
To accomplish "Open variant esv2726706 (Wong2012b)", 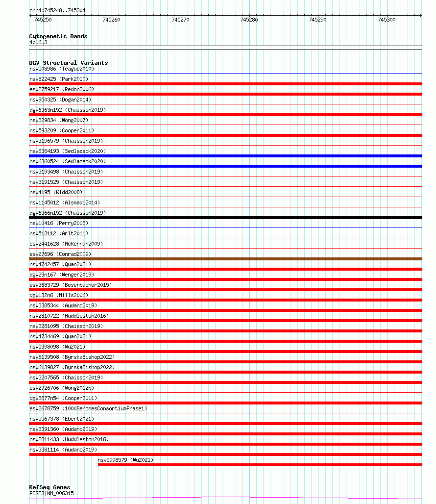I will tap(62, 388).
